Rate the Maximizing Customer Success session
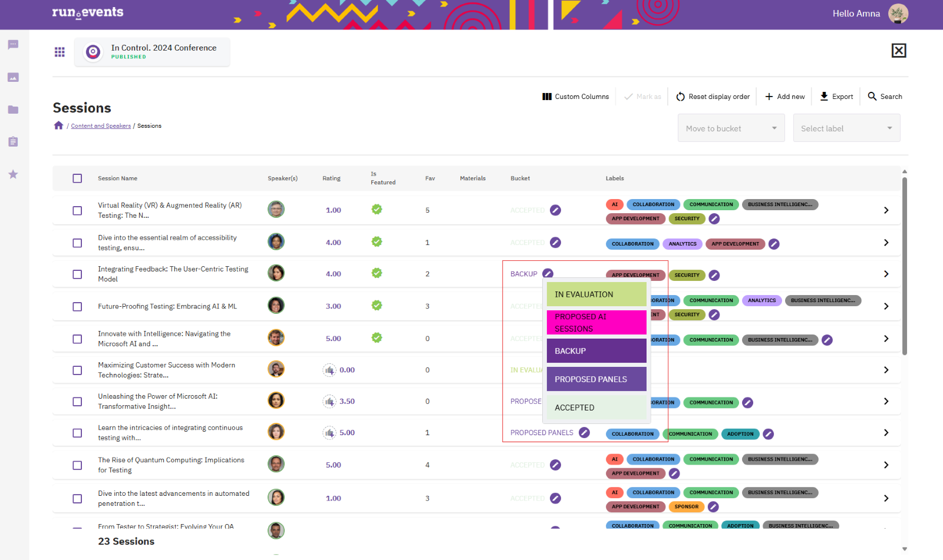 [329, 370]
